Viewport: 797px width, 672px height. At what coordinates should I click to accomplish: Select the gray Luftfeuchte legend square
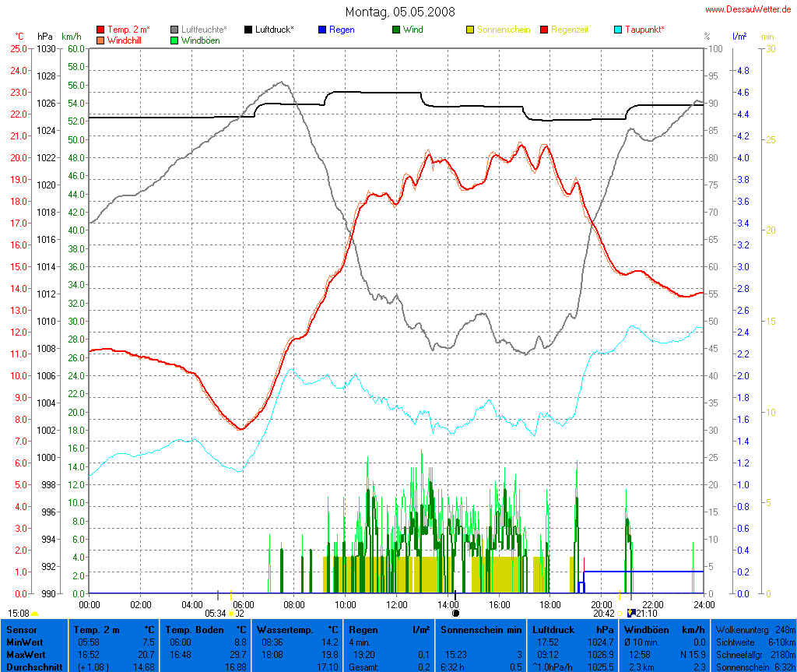(x=175, y=30)
